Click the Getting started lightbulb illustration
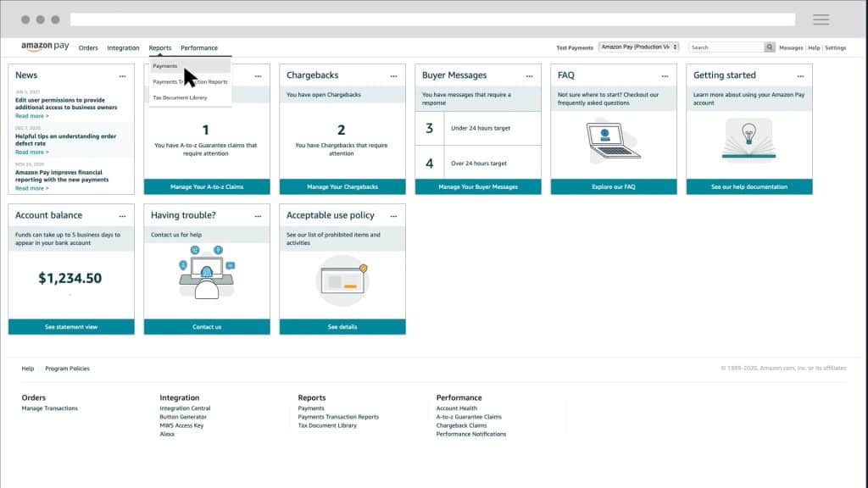 coord(748,140)
